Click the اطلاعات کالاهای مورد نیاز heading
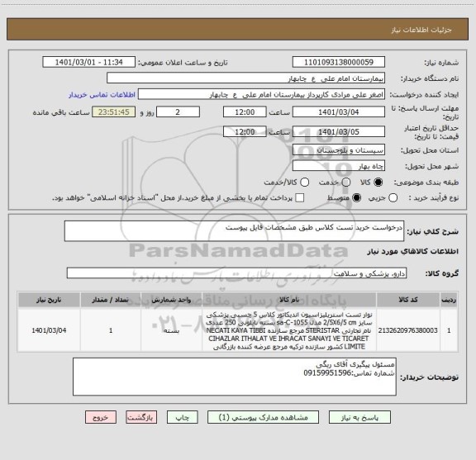Screen dimensions: 476x460 pos(413,251)
